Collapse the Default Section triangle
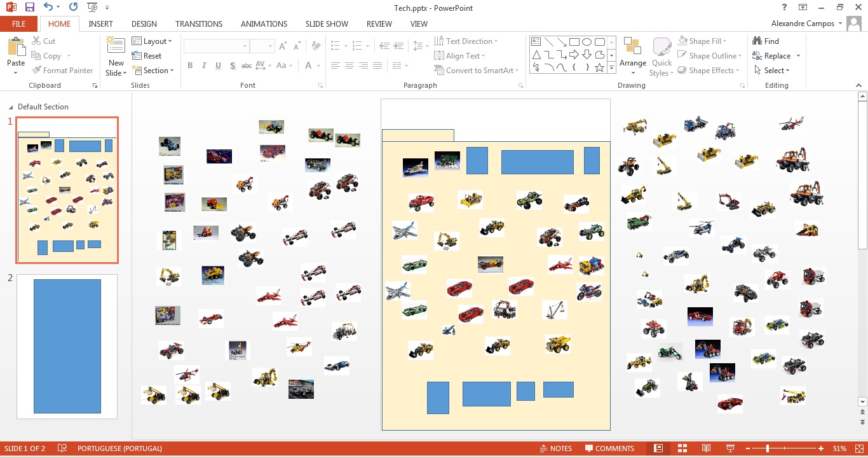868x458 pixels. pos(11,107)
